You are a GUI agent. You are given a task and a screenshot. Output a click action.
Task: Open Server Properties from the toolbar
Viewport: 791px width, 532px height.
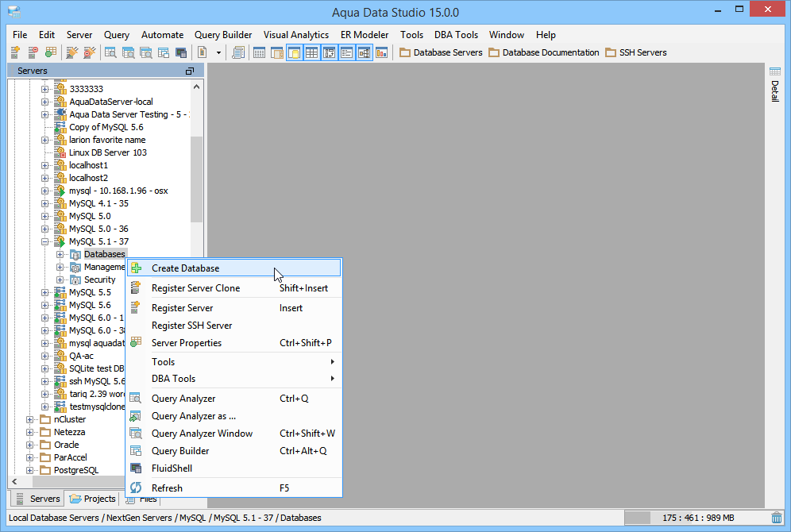[x=51, y=52]
